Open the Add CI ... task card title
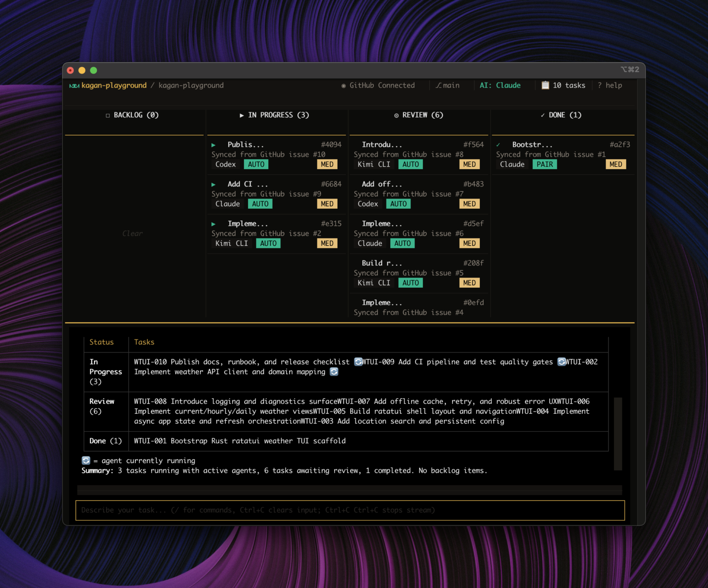This screenshot has width=708, height=588. click(247, 185)
